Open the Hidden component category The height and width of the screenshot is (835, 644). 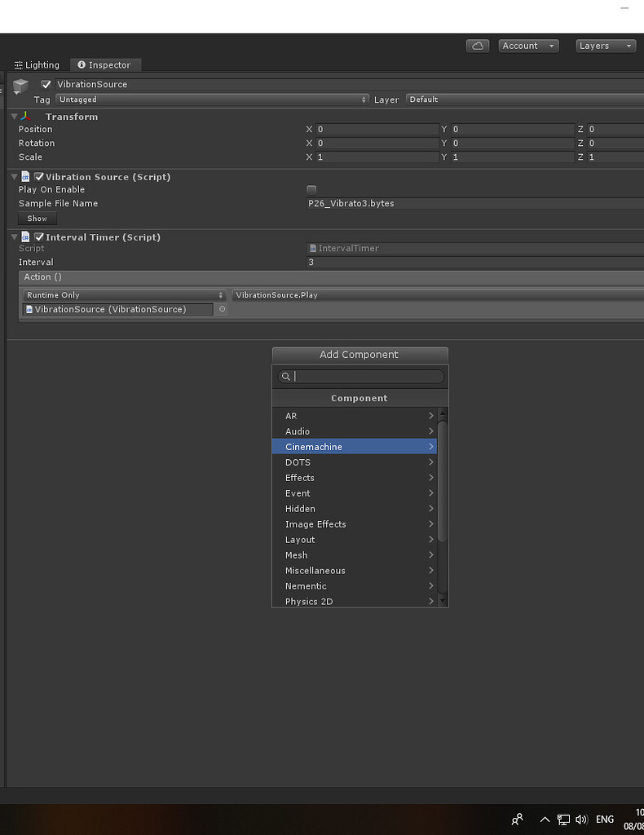pyautogui.click(x=355, y=509)
